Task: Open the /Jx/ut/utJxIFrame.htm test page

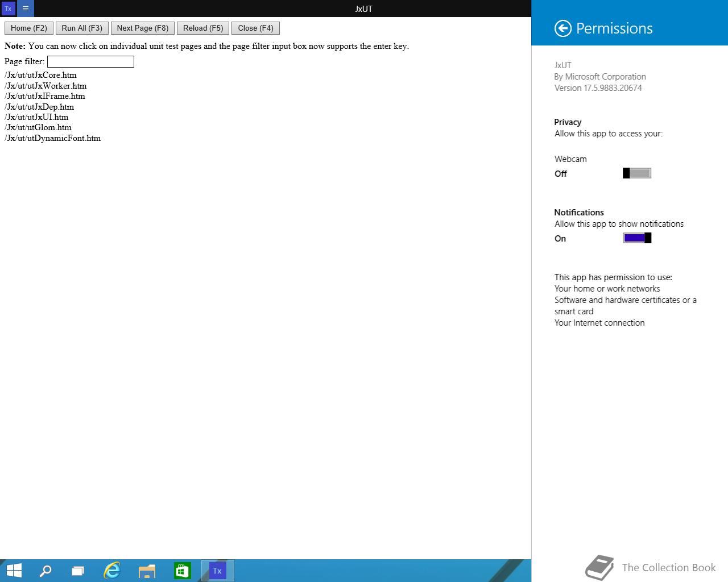Action: tap(45, 96)
